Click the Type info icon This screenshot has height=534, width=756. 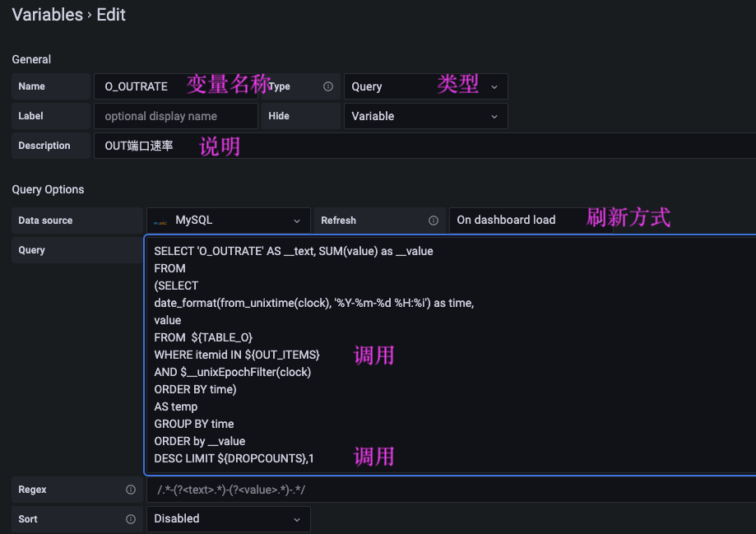pyautogui.click(x=328, y=86)
